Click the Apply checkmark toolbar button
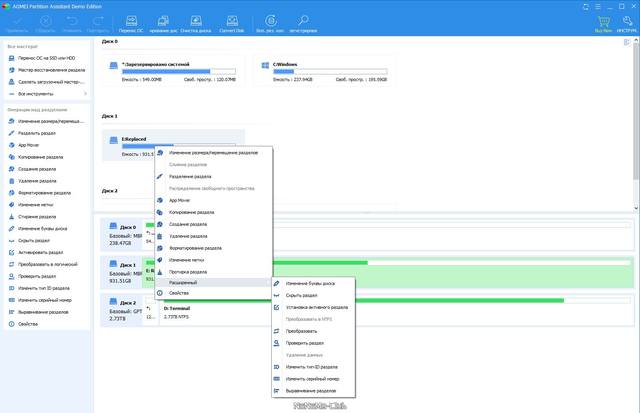 coord(17,24)
